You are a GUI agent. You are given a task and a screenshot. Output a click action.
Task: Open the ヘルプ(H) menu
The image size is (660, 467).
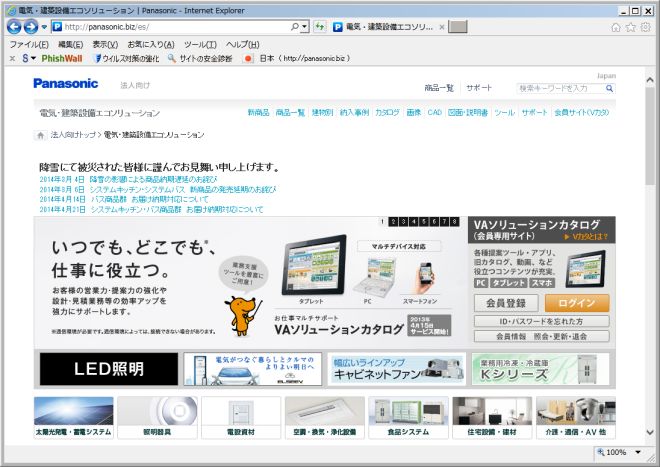(x=242, y=44)
